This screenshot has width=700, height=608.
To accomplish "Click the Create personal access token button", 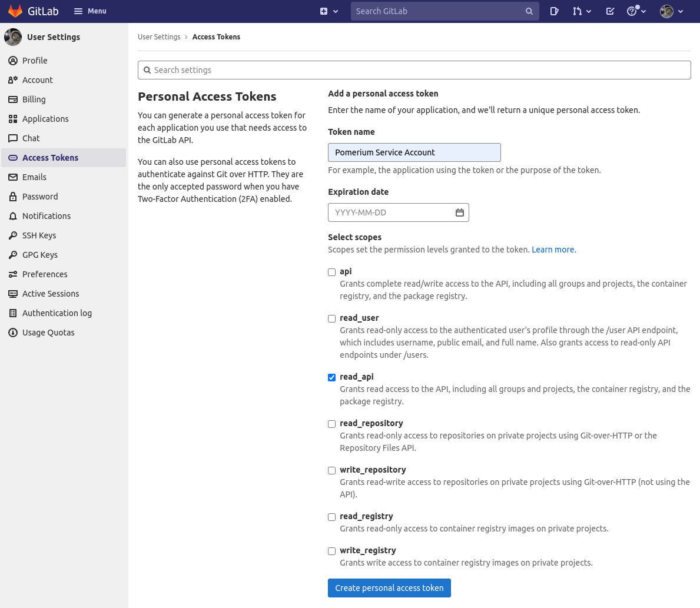I will 389,588.
